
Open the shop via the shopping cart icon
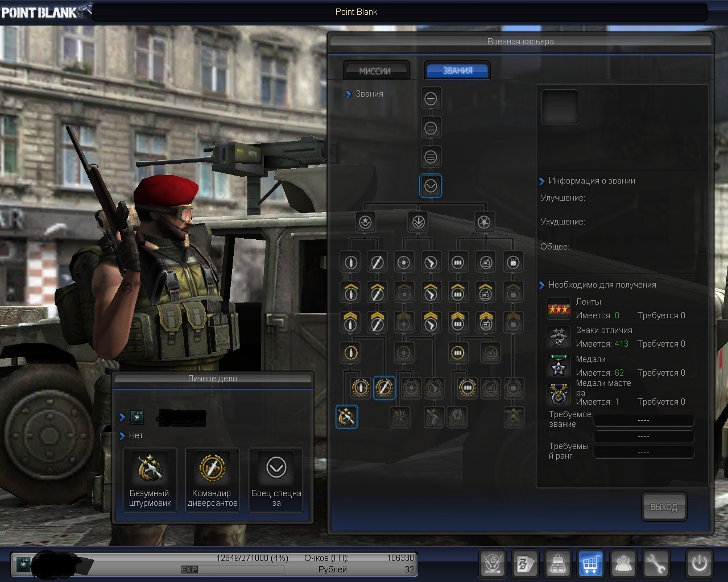590,563
